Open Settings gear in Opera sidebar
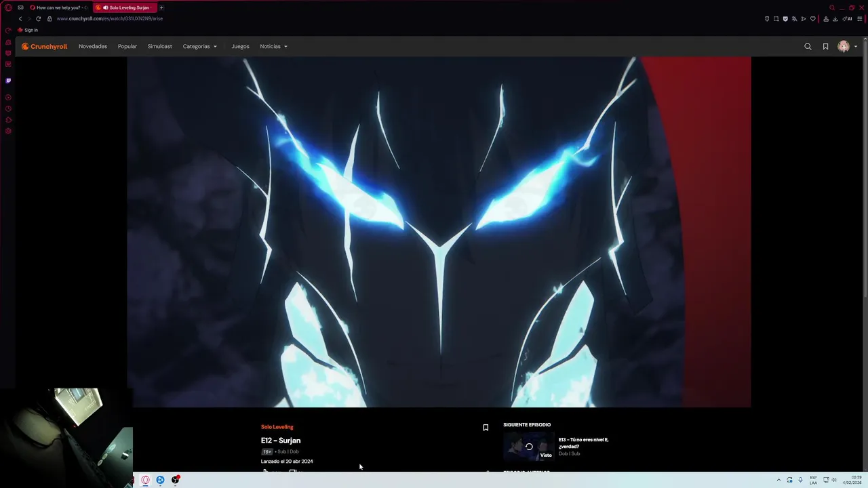The image size is (868, 488). tap(8, 131)
